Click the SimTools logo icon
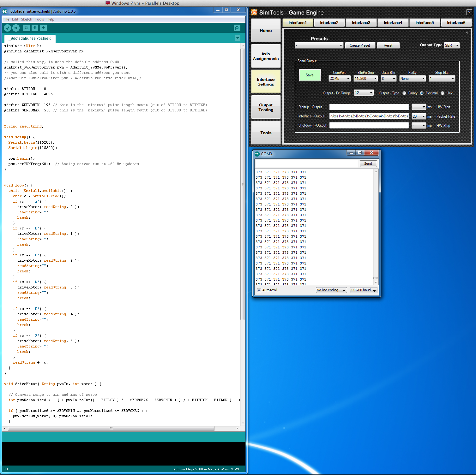The height and width of the screenshot is (475, 476). coord(254,13)
